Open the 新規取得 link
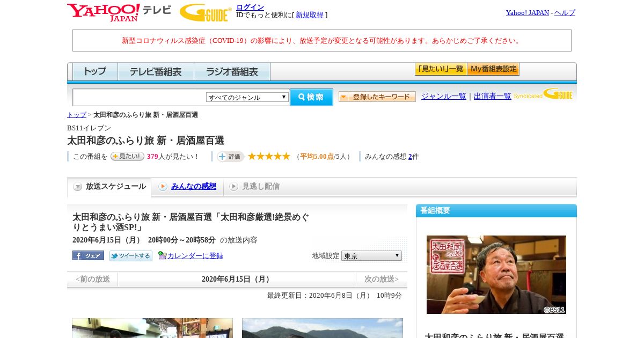The height and width of the screenshot is (338, 644). [310, 15]
